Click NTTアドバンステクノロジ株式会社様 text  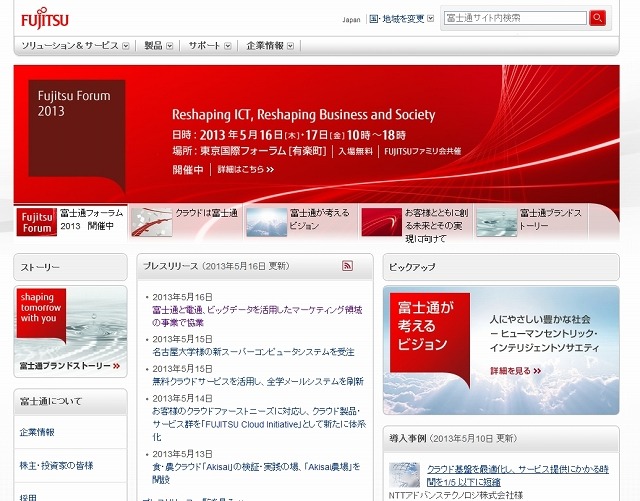tap(456, 496)
